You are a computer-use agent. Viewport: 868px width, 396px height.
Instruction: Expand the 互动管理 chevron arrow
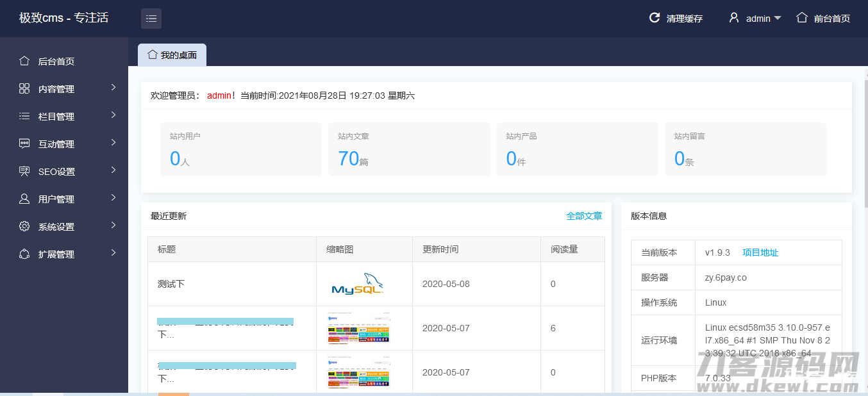point(113,142)
